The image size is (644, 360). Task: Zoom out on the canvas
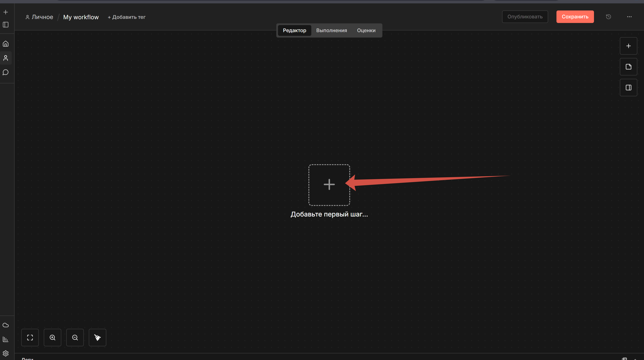point(75,337)
